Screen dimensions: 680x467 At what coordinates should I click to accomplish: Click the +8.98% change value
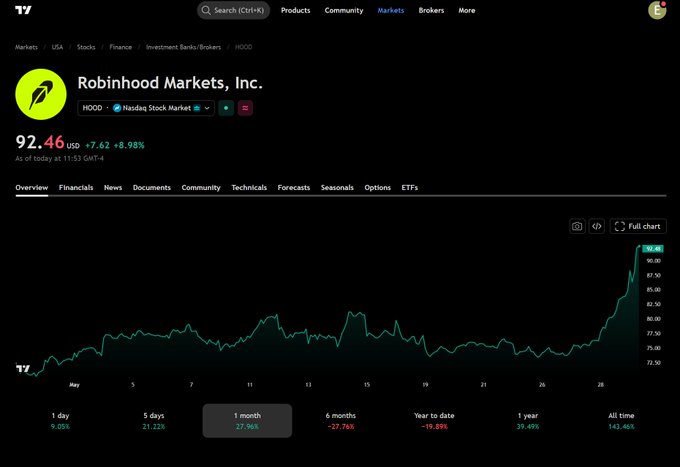[x=129, y=145]
